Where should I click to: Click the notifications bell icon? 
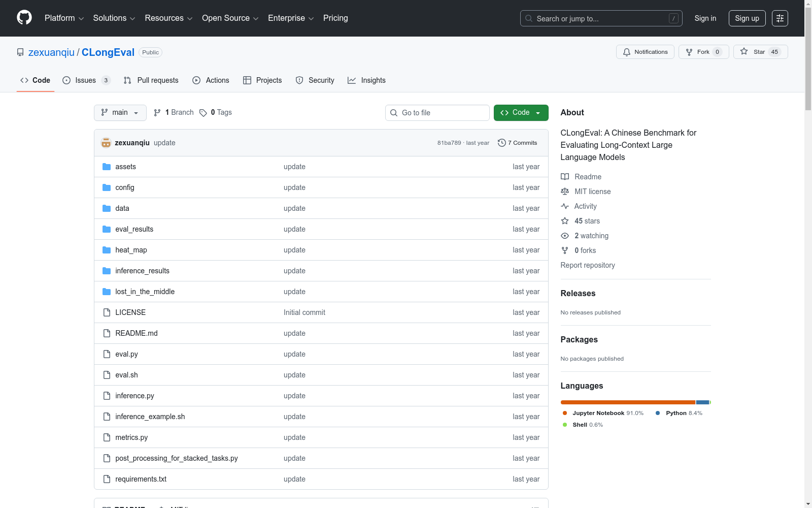pyautogui.click(x=627, y=52)
